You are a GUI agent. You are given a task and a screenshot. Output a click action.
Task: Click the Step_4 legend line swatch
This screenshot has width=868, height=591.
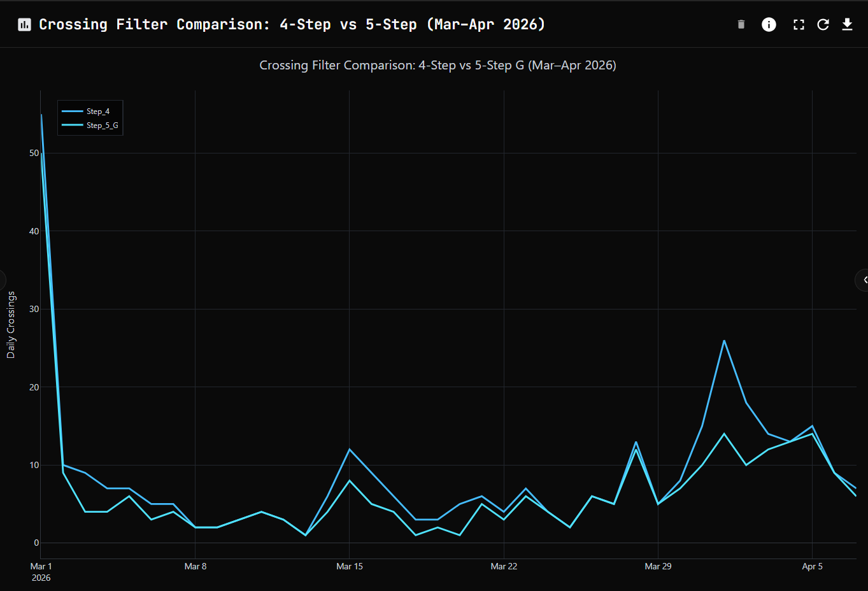click(72, 111)
